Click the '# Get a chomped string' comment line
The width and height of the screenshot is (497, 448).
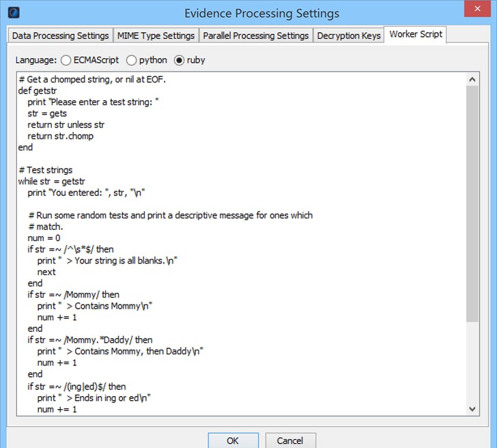[x=92, y=79]
